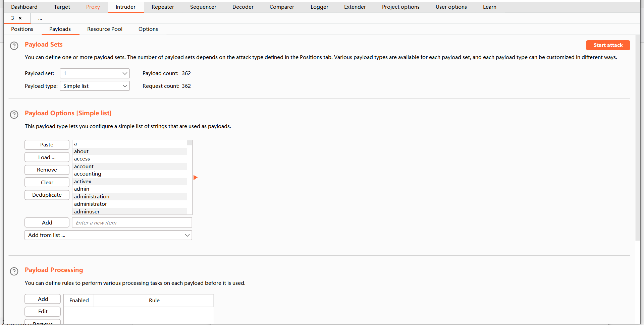Open Payload Processing help icon

pos(14,271)
